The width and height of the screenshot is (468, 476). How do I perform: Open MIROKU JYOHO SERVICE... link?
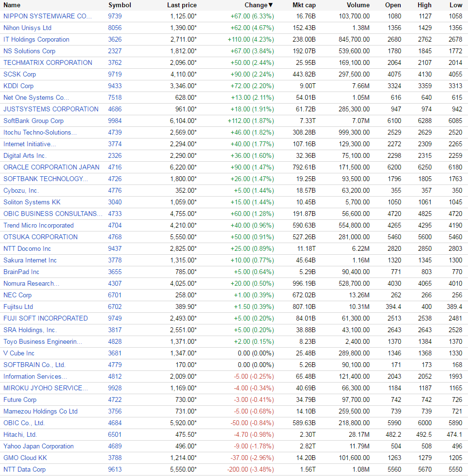[46, 388]
